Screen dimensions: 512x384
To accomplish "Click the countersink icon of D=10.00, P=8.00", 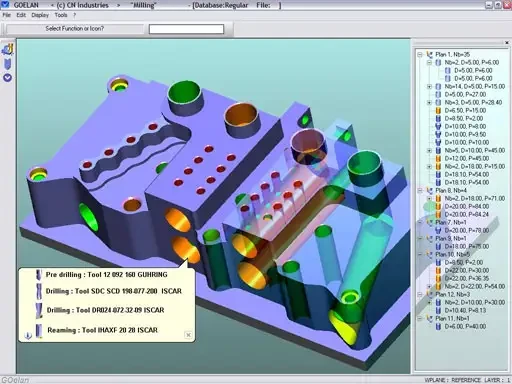I will [438, 126].
